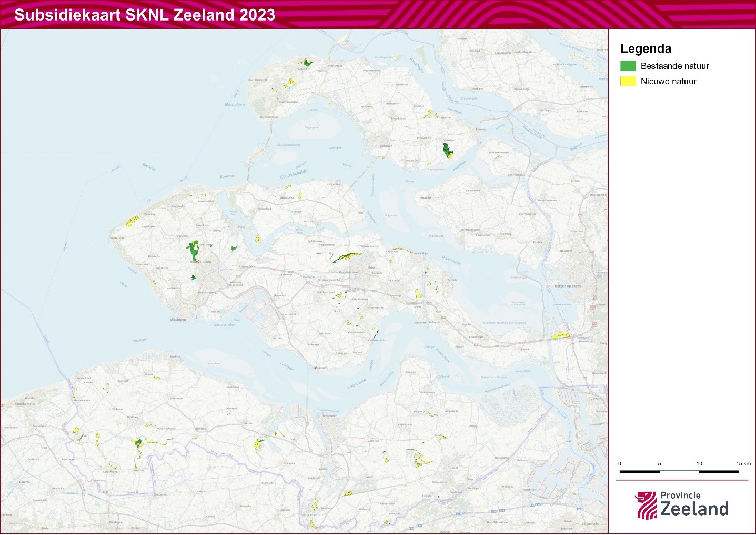756x535 pixels.
Task: Click the small green area southwest of Middelburg
Action: (193, 278)
